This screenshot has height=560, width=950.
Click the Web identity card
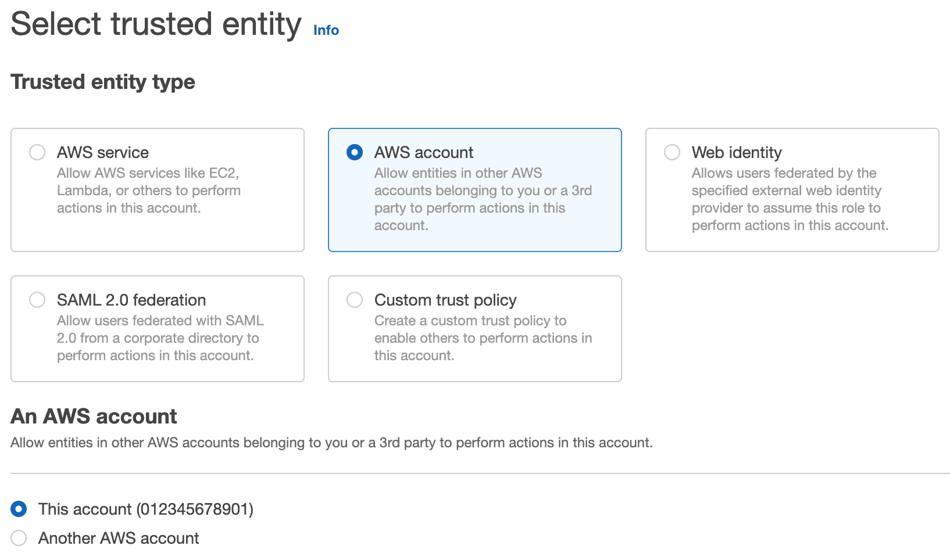click(792, 190)
